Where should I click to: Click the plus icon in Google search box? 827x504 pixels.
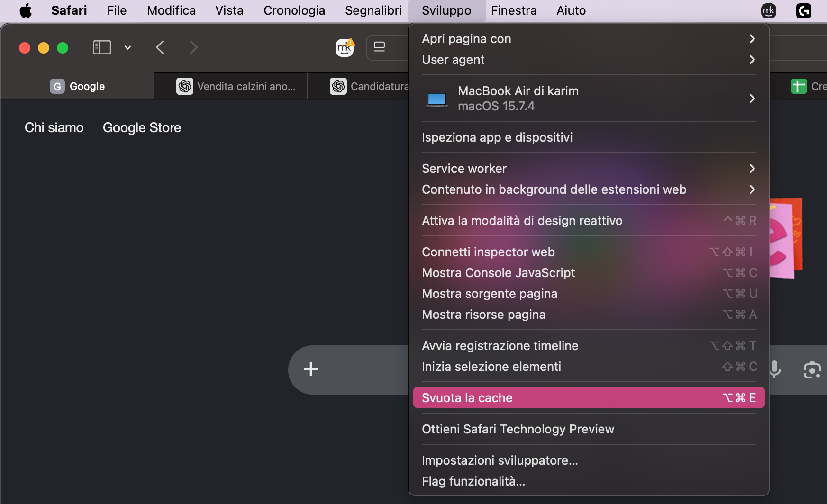(311, 369)
